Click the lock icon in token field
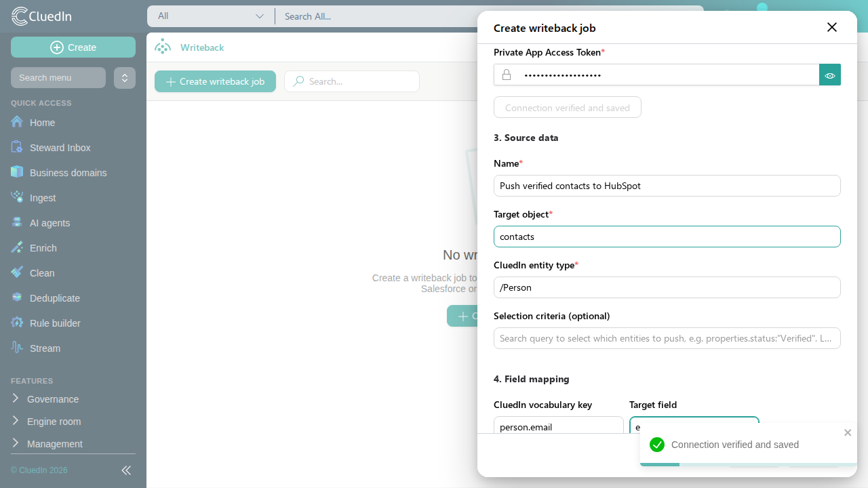 (x=507, y=75)
